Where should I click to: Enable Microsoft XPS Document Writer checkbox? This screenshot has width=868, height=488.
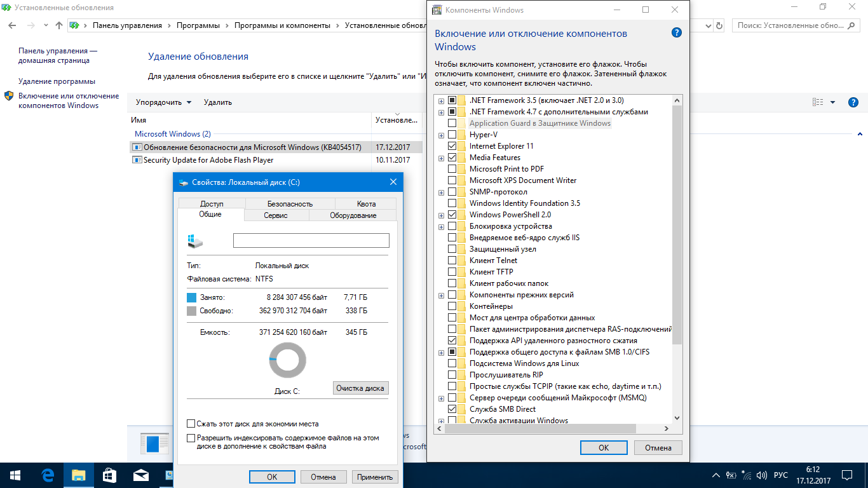pyautogui.click(x=452, y=180)
